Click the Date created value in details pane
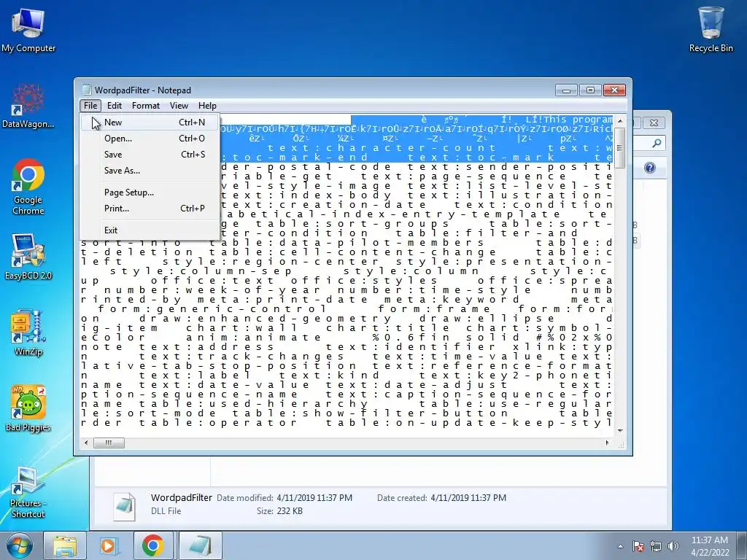 pos(468,497)
